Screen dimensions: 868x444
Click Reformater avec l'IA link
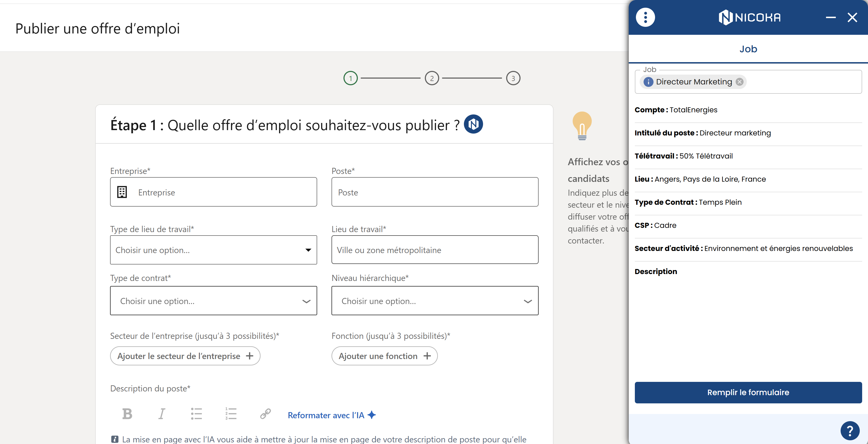point(332,415)
